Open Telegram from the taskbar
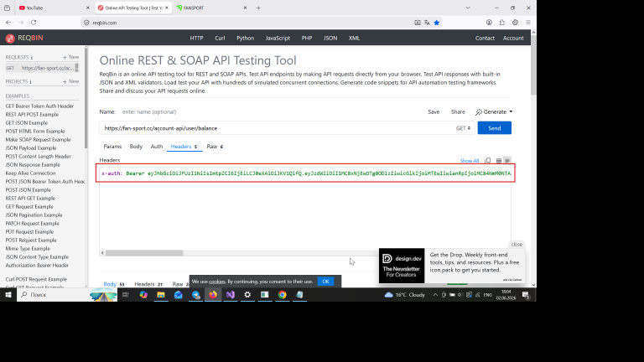644x362 pixels. tap(196, 295)
